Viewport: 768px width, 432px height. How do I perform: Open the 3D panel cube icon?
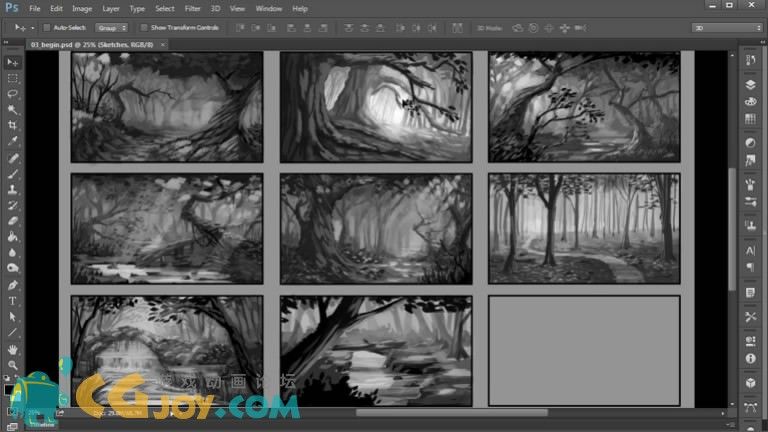(x=750, y=383)
